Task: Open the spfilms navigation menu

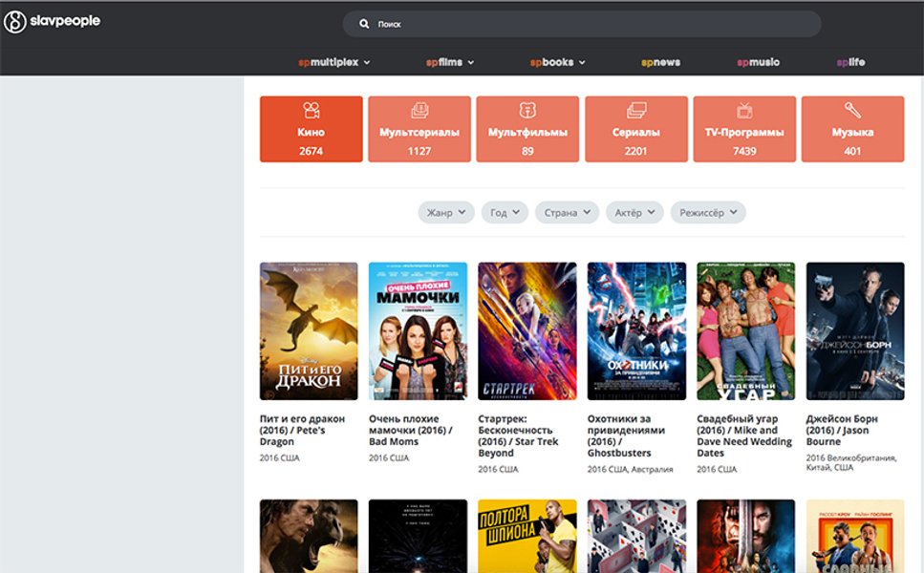Action: tap(450, 62)
